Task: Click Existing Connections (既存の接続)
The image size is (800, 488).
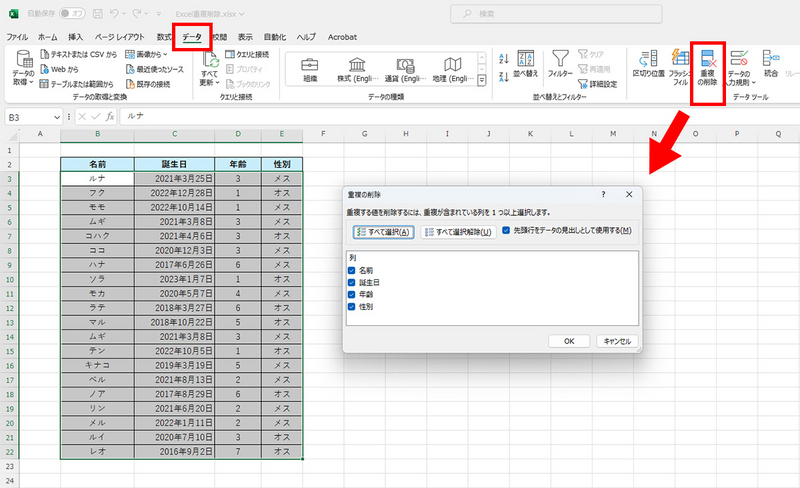Action: (148, 84)
